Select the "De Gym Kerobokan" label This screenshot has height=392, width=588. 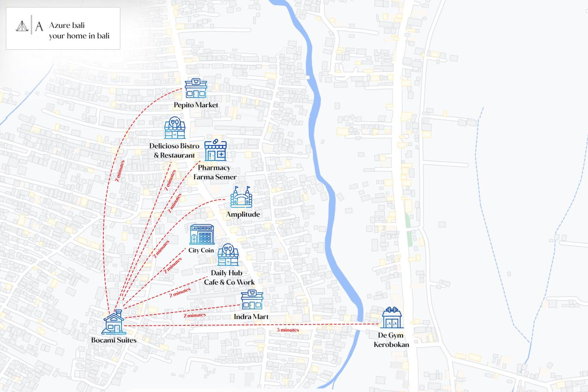coord(391,340)
